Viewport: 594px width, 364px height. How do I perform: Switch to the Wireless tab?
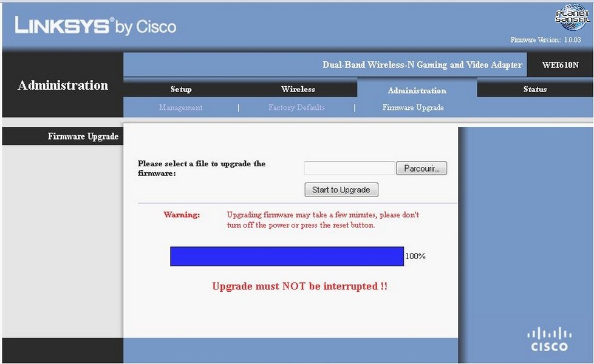click(x=298, y=89)
